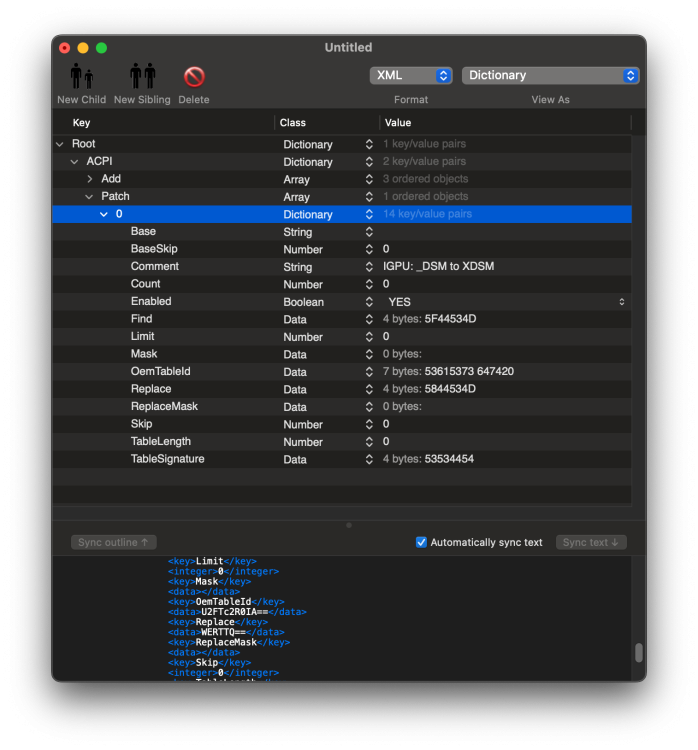Open class stepper for Comment row
The width and height of the screenshot is (698, 750).
click(x=369, y=266)
